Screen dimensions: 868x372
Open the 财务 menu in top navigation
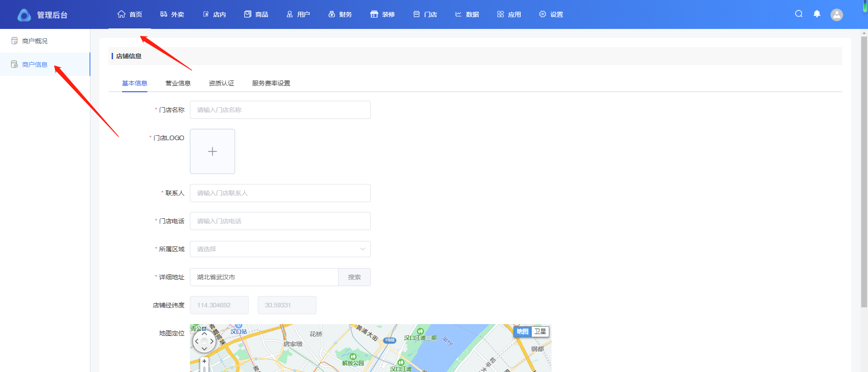click(x=340, y=14)
